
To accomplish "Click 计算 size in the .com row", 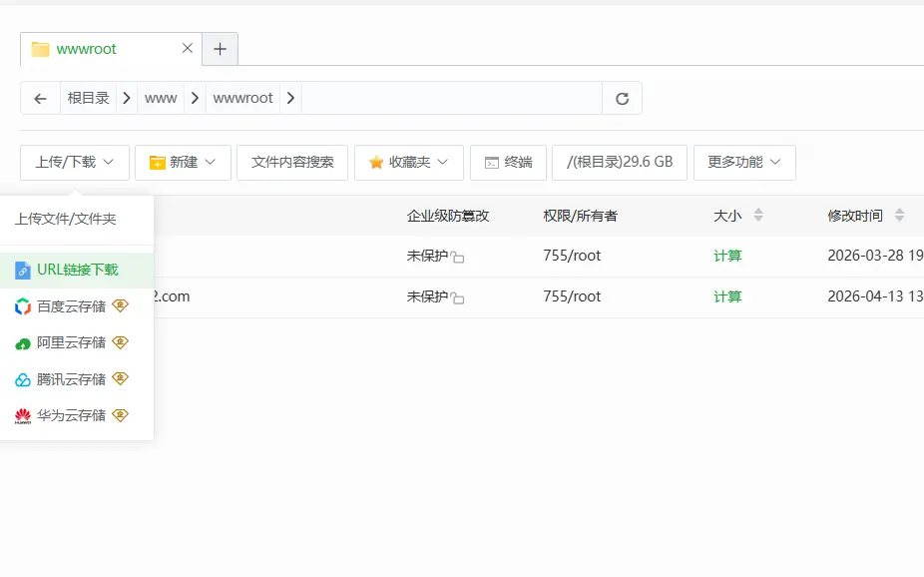I will point(727,296).
